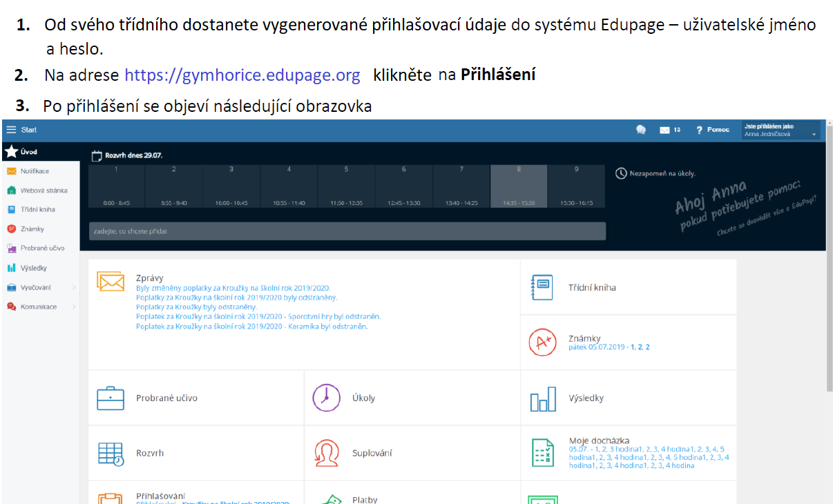Click the Webová stránka house icon
The image size is (833, 504).
coord(11,191)
